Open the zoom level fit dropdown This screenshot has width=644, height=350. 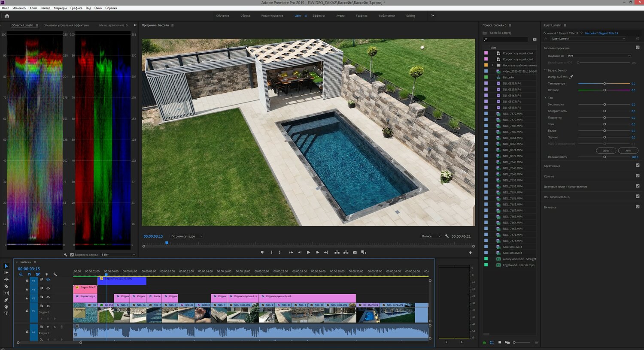click(186, 236)
